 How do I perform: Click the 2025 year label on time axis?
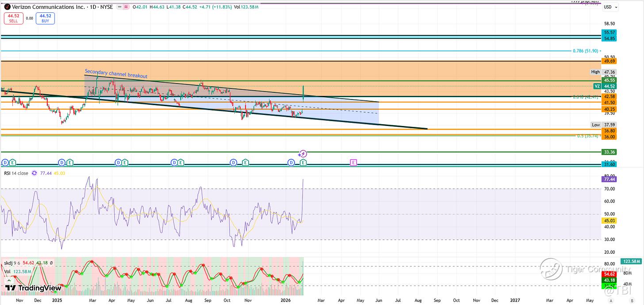[57, 300]
